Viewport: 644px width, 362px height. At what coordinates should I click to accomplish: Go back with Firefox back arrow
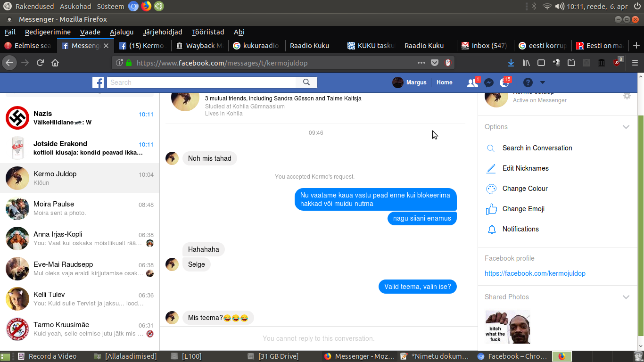pos(9,63)
